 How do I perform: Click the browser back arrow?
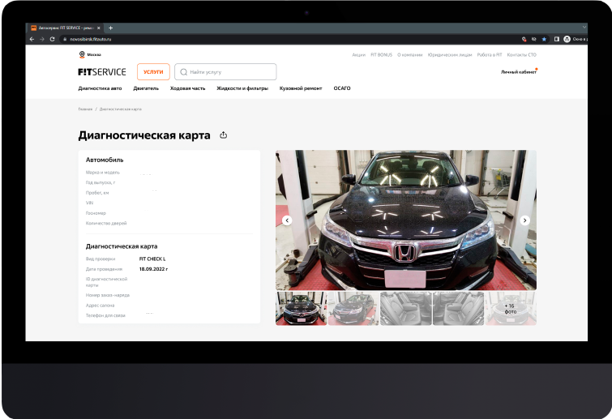tap(32, 39)
